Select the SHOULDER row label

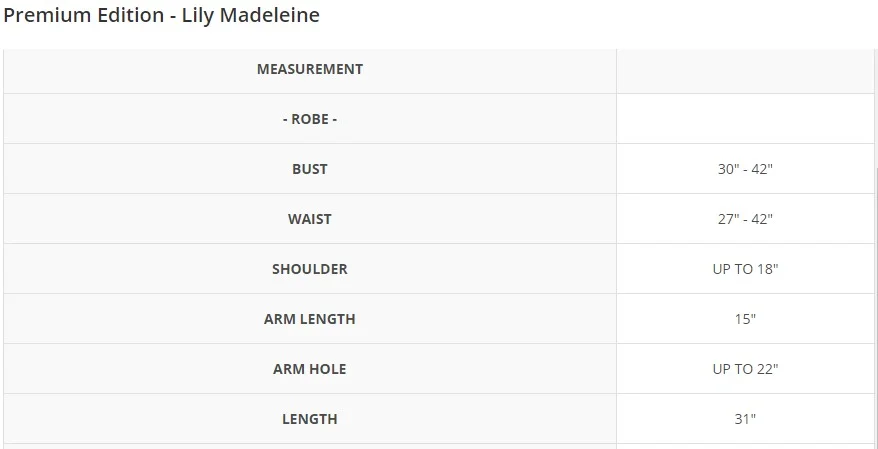point(310,268)
